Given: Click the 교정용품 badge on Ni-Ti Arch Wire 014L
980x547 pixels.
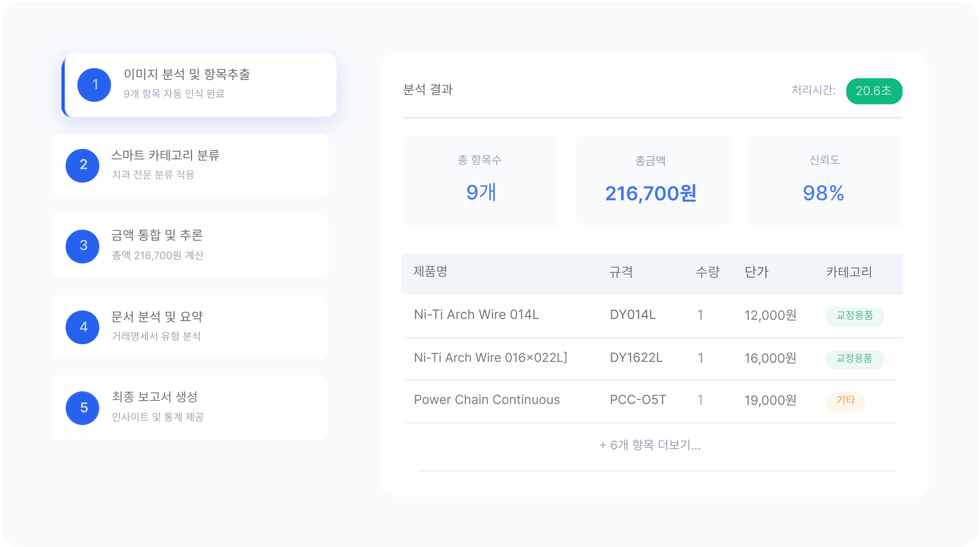Looking at the screenshot, I should pos(855,316).
